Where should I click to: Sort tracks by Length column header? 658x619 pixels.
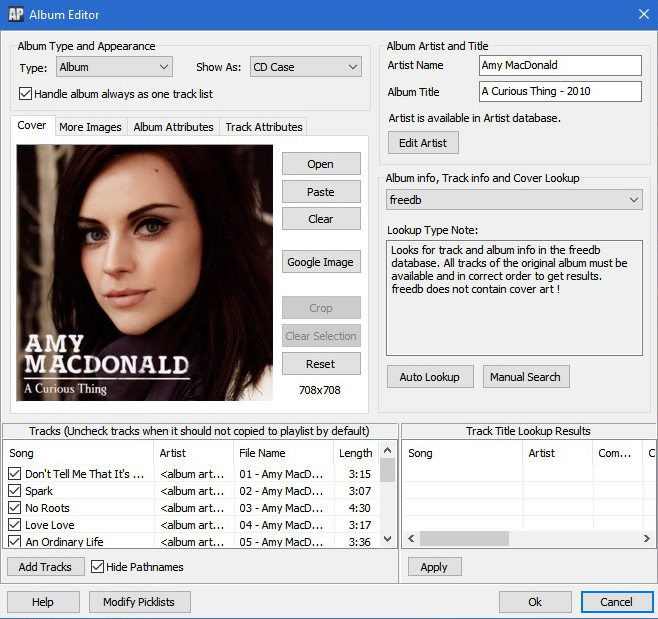coord(356,453)
